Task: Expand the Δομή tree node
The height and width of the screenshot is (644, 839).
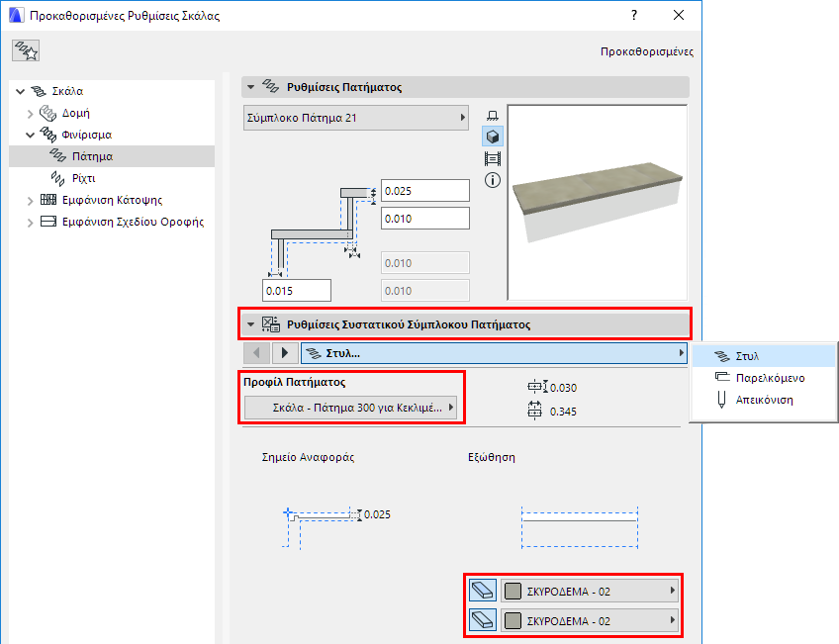Action: [31, 114]
